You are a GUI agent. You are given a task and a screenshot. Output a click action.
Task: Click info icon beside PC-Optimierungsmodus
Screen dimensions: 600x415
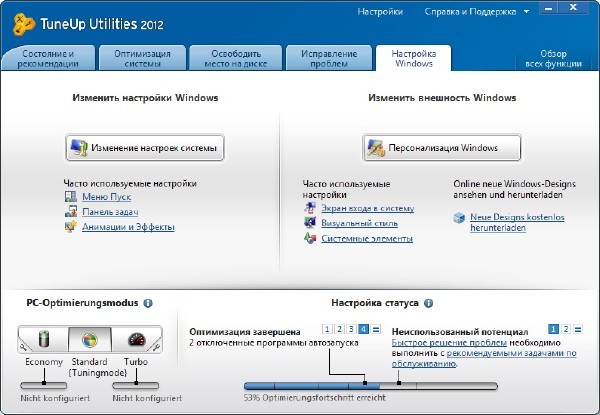coord(148,303)
